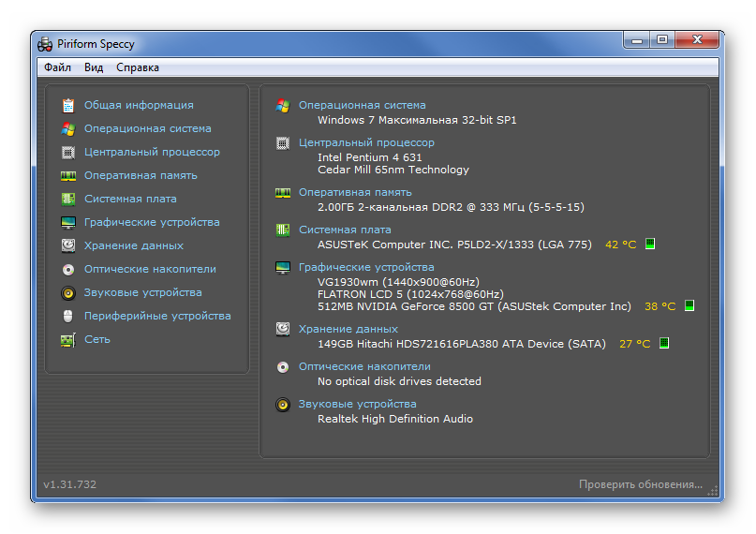Open the Файл menu
Screen dimensions: 756x534
coord(57,67)
